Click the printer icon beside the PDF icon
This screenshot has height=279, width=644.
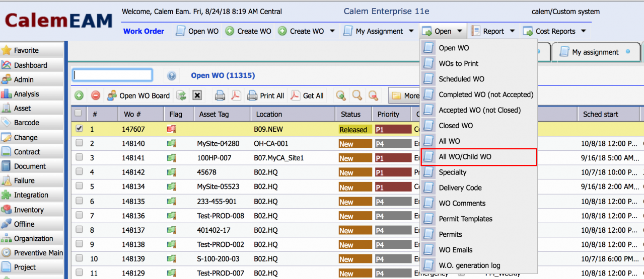tap(220, 96)
